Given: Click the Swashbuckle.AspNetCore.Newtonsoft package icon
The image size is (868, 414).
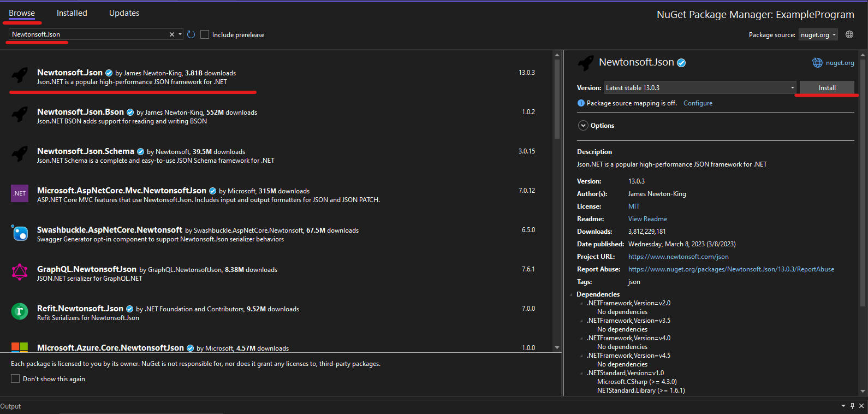Looking at the screenshot, I should click(x=20, y=233).
